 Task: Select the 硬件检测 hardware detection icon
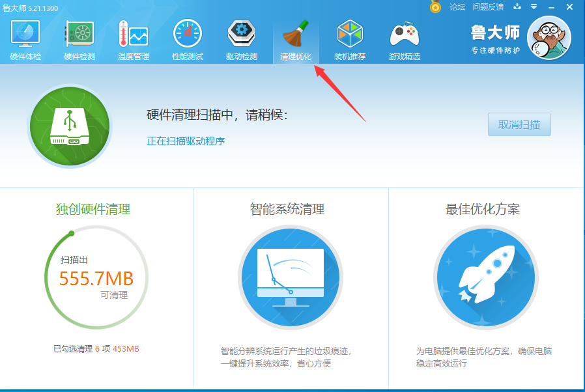click(x=78, y=38)
